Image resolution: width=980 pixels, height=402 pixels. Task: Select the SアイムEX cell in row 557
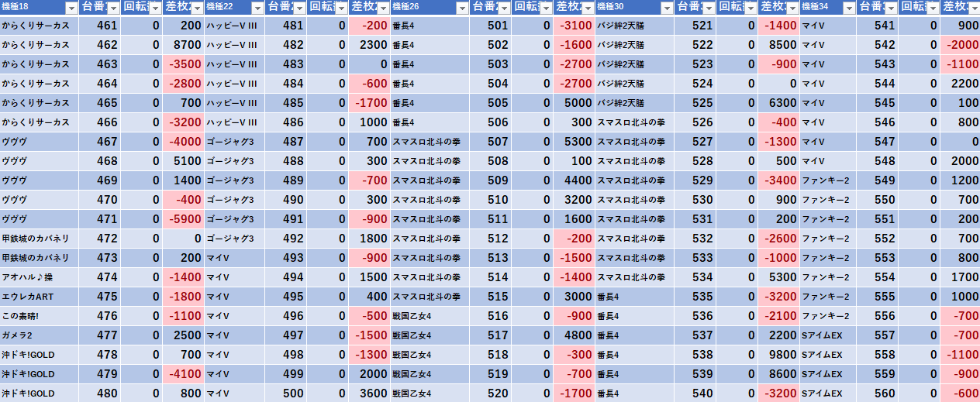(828, 335)
